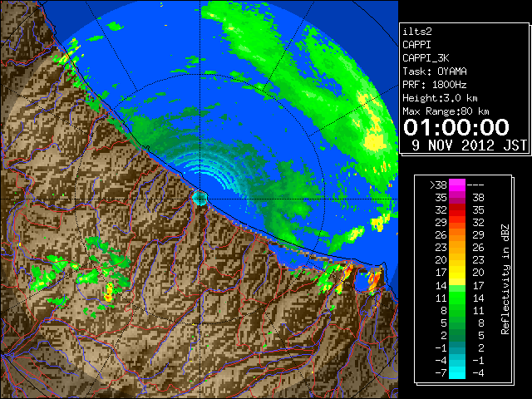Click the large yellow echo offshore east
Image resolution: width=532 pixels, height=399 pixels.
tap(375, 140)
